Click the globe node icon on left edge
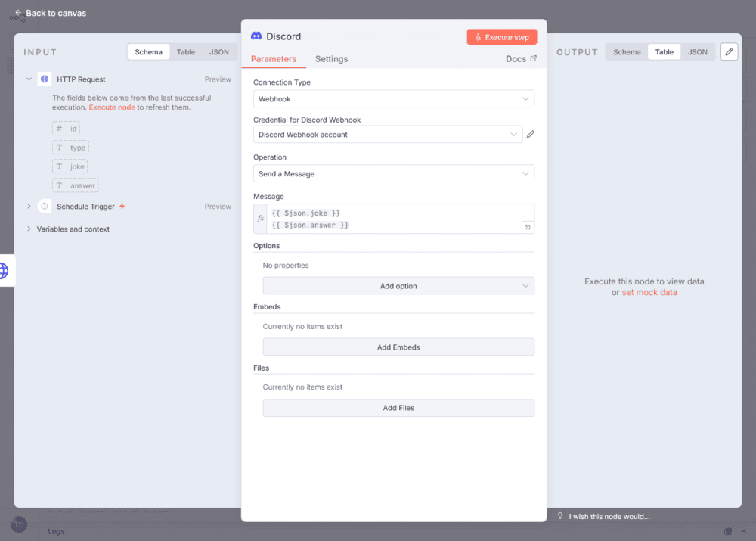Screen dimensions: 756x541 point(5,270)
